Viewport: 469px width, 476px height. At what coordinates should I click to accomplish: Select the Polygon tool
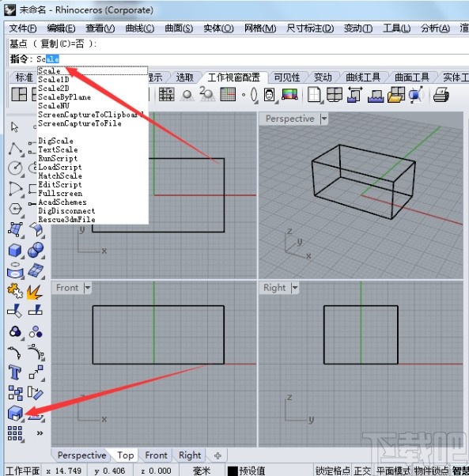[x=15, y=209]
